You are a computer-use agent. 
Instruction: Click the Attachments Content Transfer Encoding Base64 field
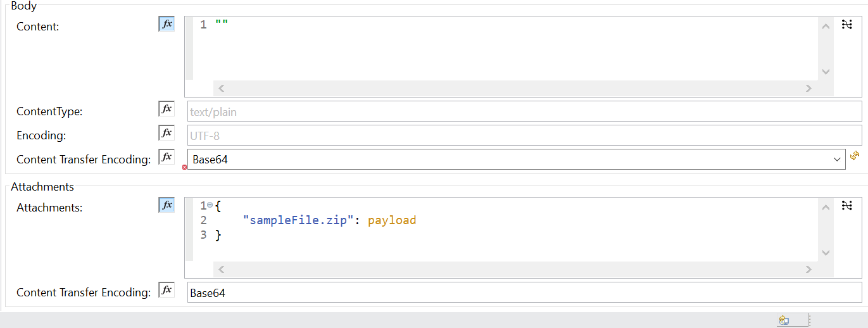tap(524, 293)
